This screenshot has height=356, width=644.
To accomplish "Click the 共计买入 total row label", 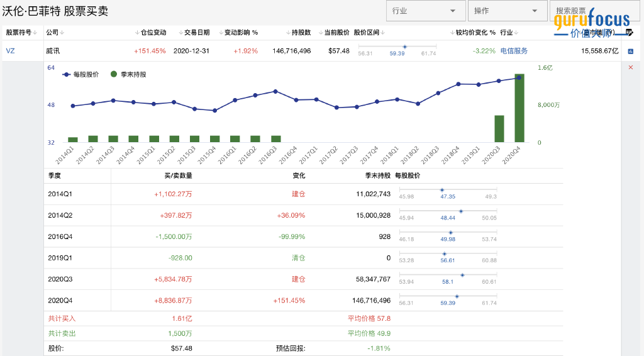I will click(x=62, y=319).
